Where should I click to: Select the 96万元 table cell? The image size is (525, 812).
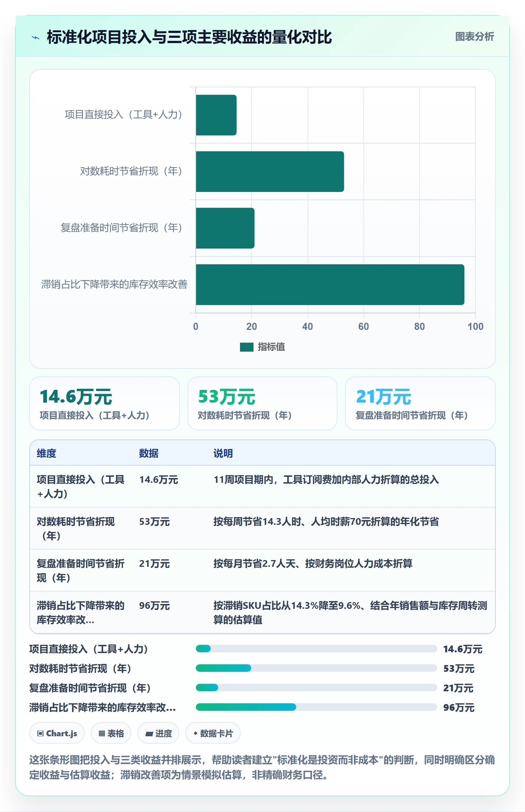click(x=154, y=606)
